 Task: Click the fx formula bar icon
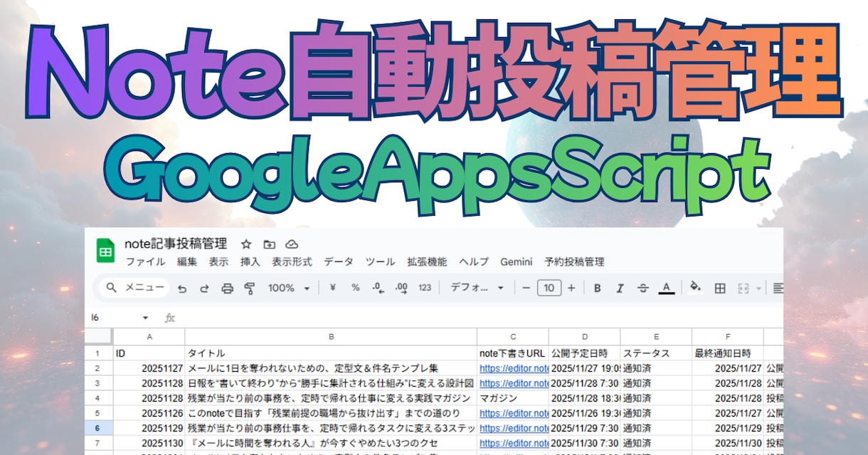(170, 318)
